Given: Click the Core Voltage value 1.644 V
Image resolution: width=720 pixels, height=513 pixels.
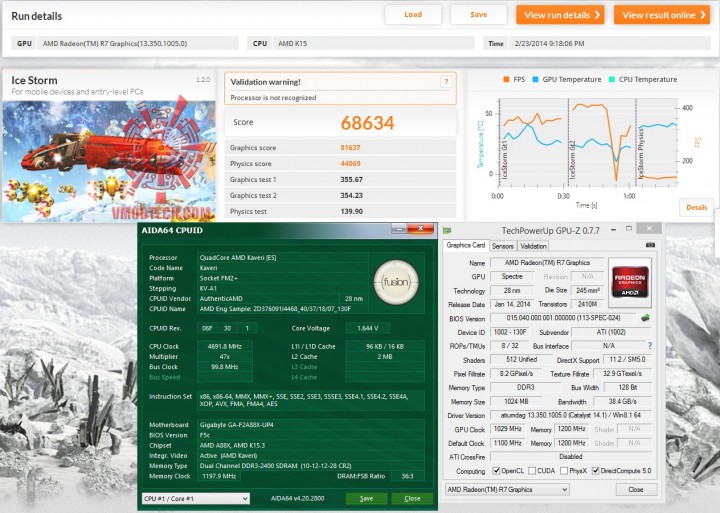Looking at the screenshot, I should [x=368, y=328].
